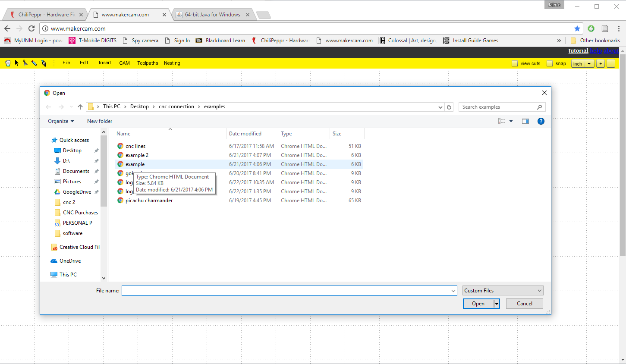
Task: Close the 64-bit Java tab
Action: point(248,15)
